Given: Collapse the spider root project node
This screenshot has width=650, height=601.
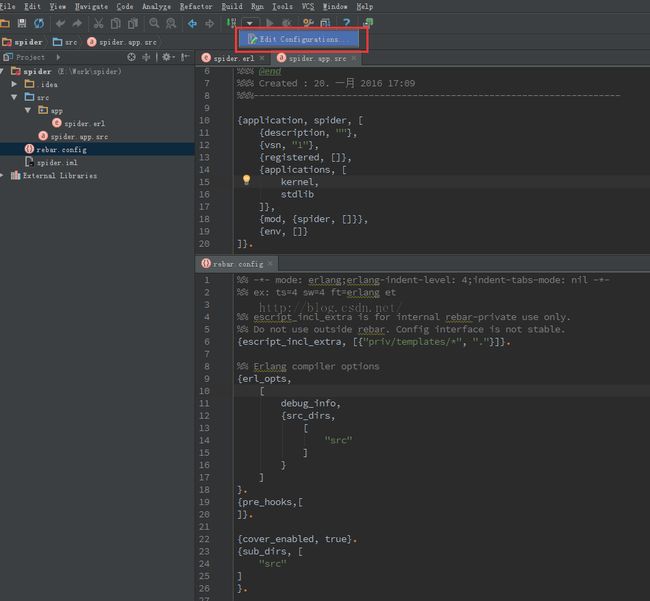Looking at the screenshot, I should (x=2, y=71).
